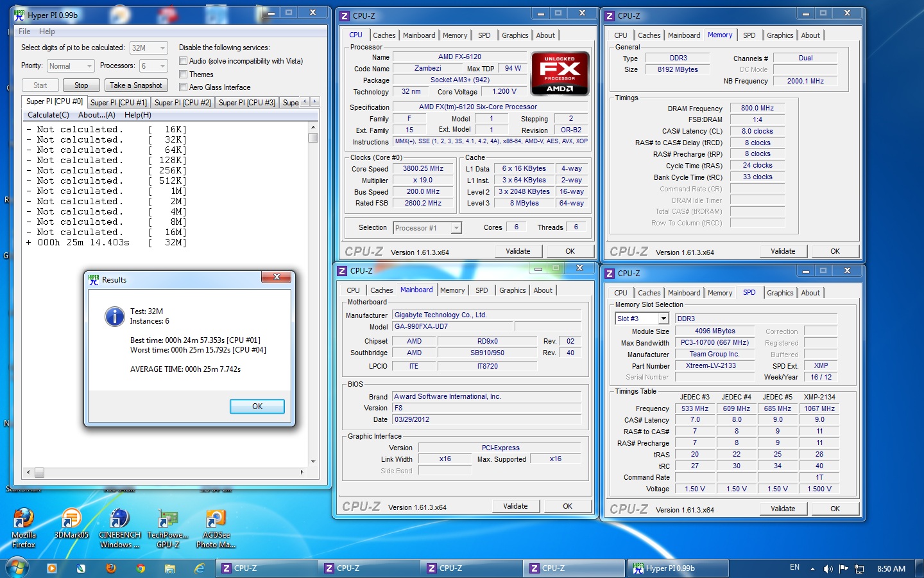
Task: Check the Aero Glass Interface option
Action: pos(184,87)
